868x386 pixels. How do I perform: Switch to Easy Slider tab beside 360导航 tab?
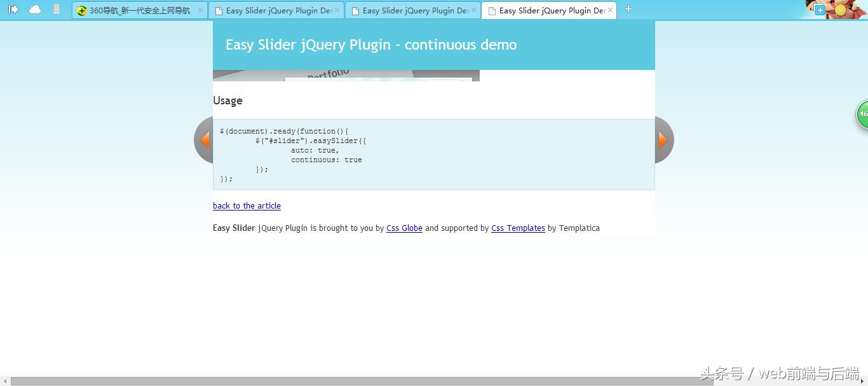click(x=276, y=11)
